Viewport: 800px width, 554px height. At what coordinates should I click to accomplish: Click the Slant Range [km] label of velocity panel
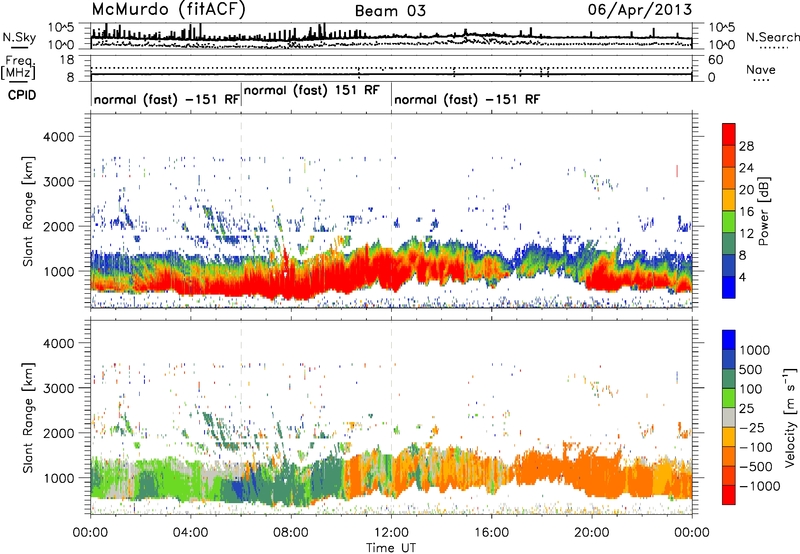pos(29,417)
